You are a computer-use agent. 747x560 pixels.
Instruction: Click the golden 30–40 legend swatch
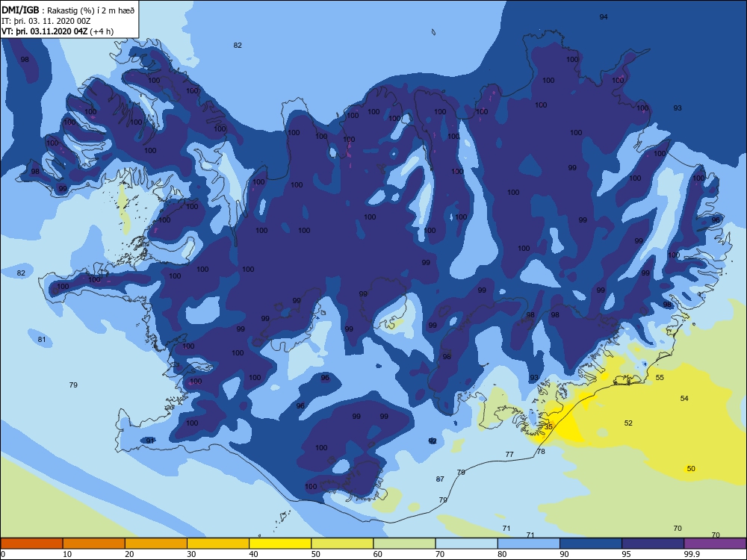218,544
